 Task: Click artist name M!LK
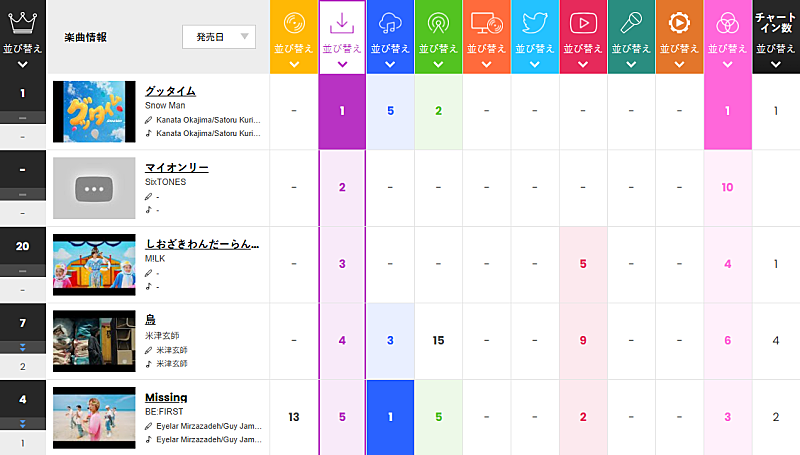(155, 258)
